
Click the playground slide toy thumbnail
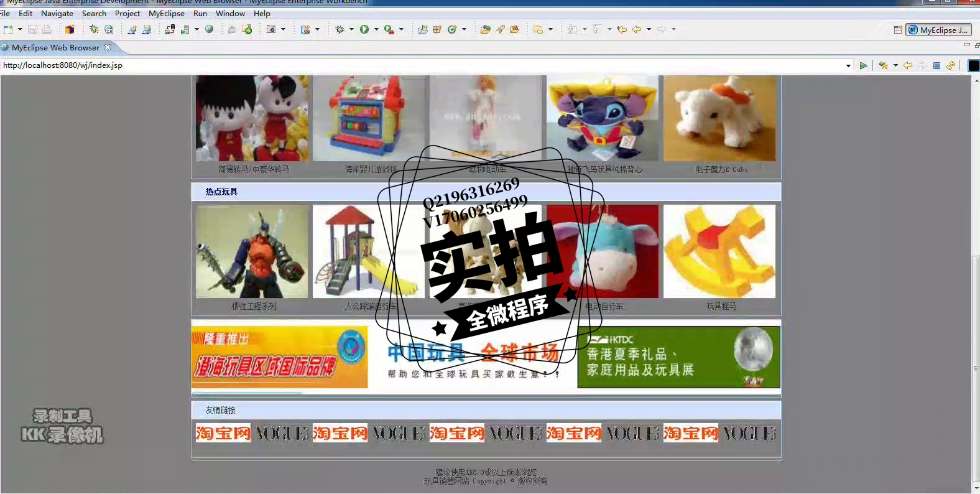pos(369,251)
